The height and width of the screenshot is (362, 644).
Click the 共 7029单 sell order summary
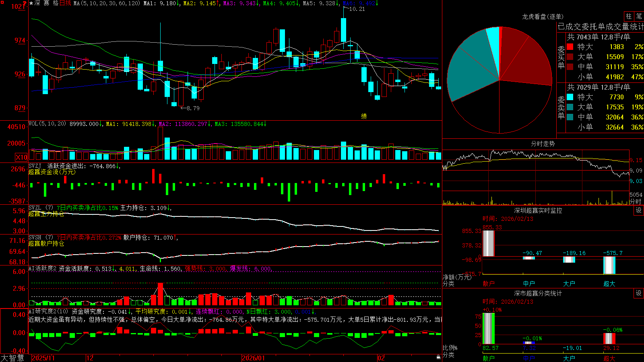coord(599,87)
